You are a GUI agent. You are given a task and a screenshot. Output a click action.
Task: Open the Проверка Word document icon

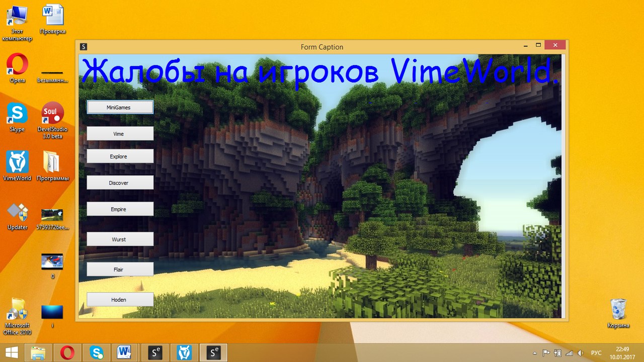point(53,20)
